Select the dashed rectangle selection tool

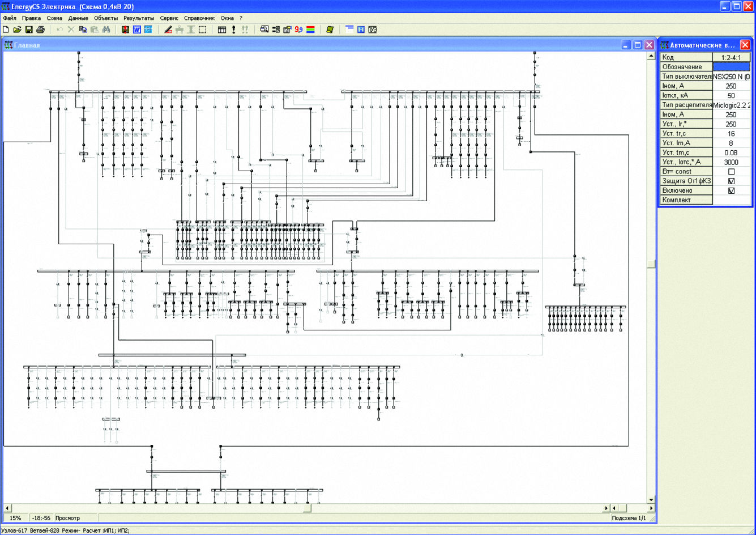pyautogui.click(x=202, y=29)
